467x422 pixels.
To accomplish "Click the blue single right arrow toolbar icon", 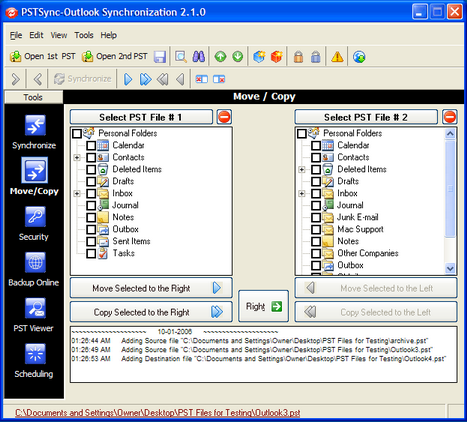I will pyautogui.click(x=128, y=79).
